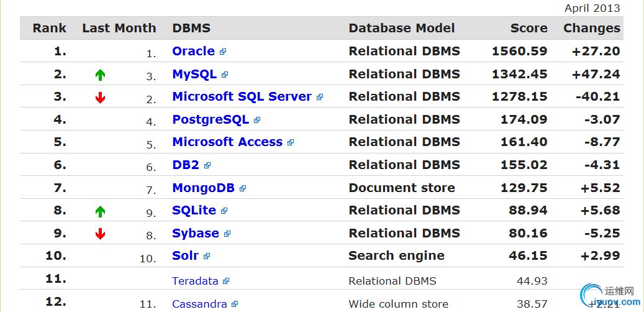Click external link icon beside Microsoft SQL Server
The image size is (644, 312).
point(320,97)
